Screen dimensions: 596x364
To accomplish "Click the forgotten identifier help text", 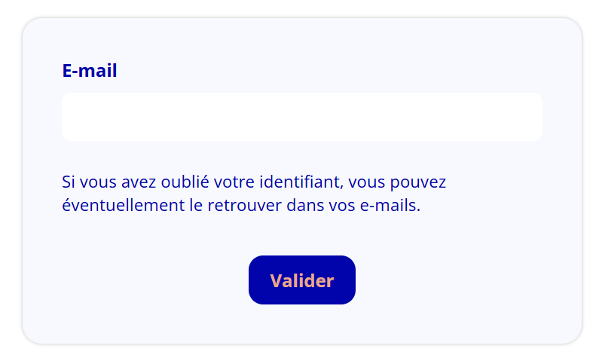I will tap(254, 193).
